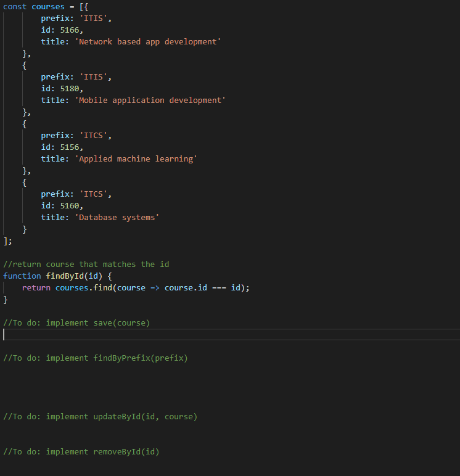Image resolution: width=460 pixels, height=476 pixels.
Task: Click the "findById" function name
Action: (65, 276)
